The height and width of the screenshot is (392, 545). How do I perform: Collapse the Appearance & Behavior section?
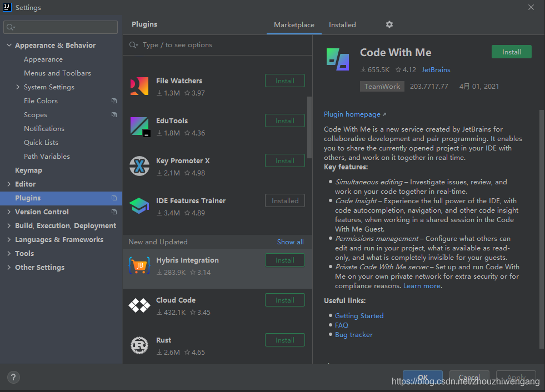pyautogui.click(x=9, y=45)
